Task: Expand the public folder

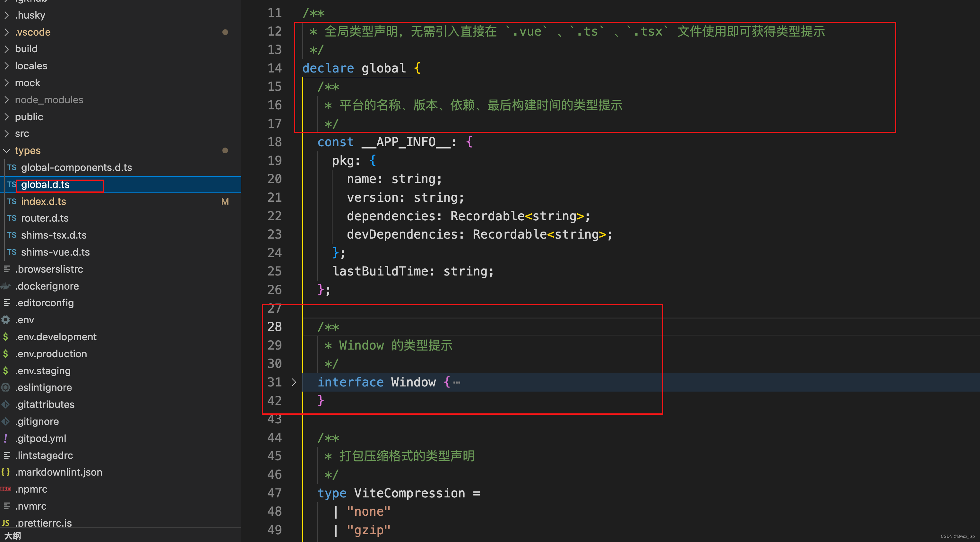Action: 6,117
